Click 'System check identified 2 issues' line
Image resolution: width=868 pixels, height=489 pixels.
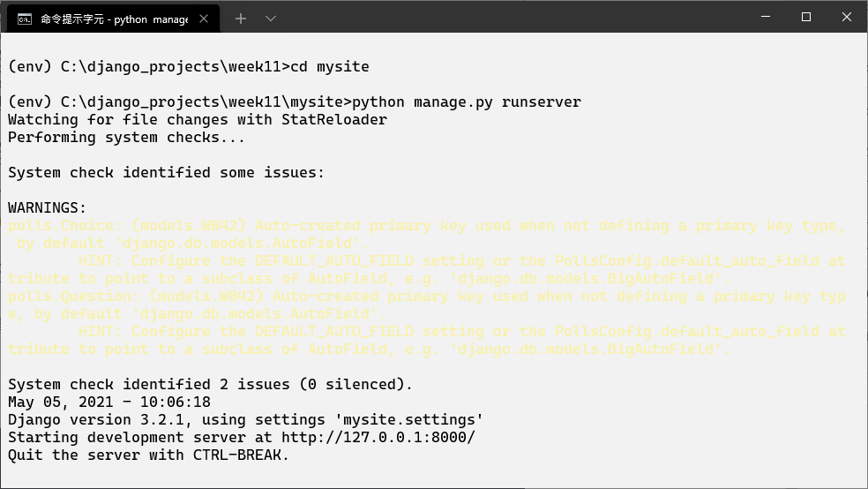point(210,385)
